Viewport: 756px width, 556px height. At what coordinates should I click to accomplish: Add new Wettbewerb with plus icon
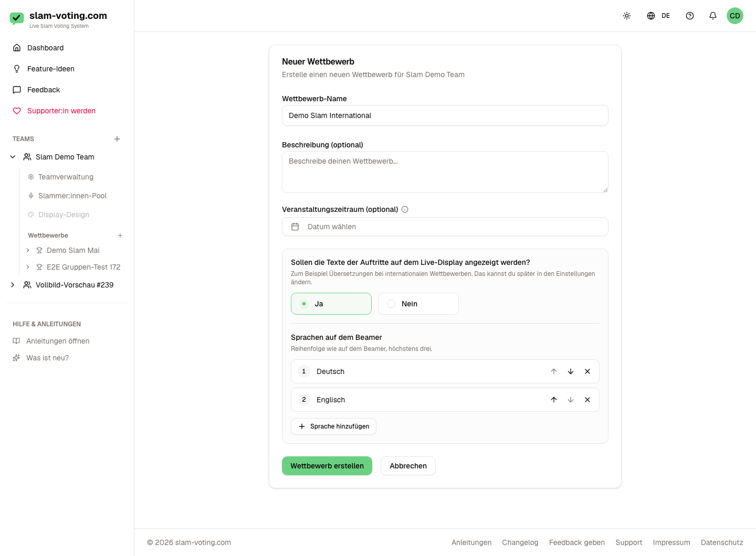pos(120,236)
